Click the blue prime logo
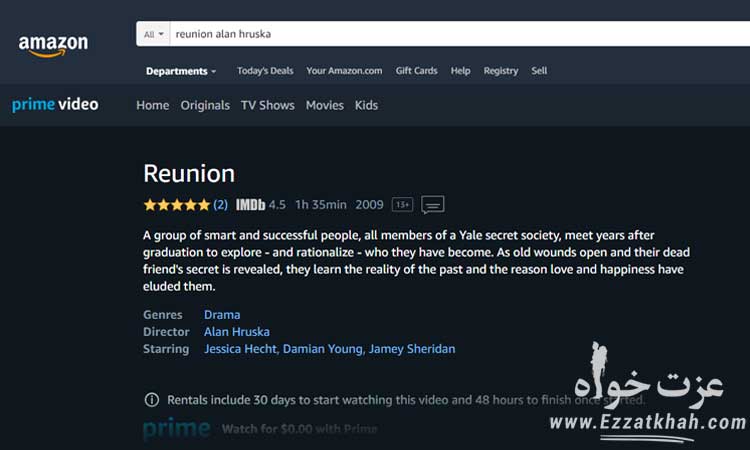The image size is (750, 450). [x=176, y=428]
